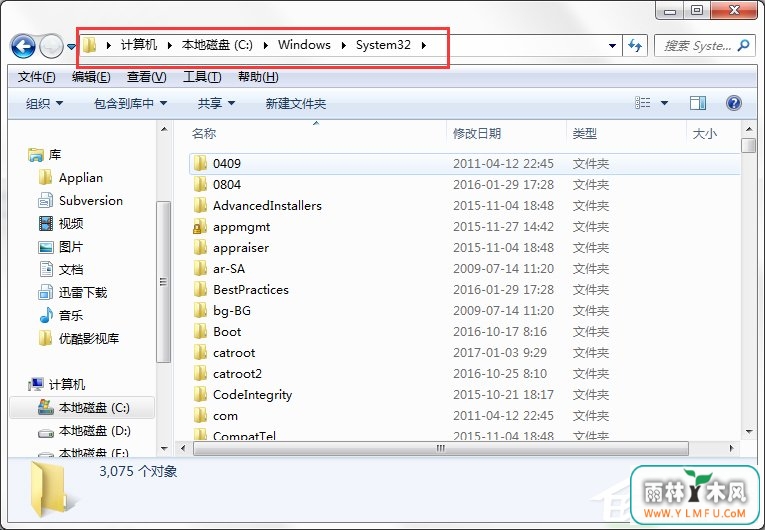Click the 文档 library document icon
765x530 pixels.
coord(46,269)
